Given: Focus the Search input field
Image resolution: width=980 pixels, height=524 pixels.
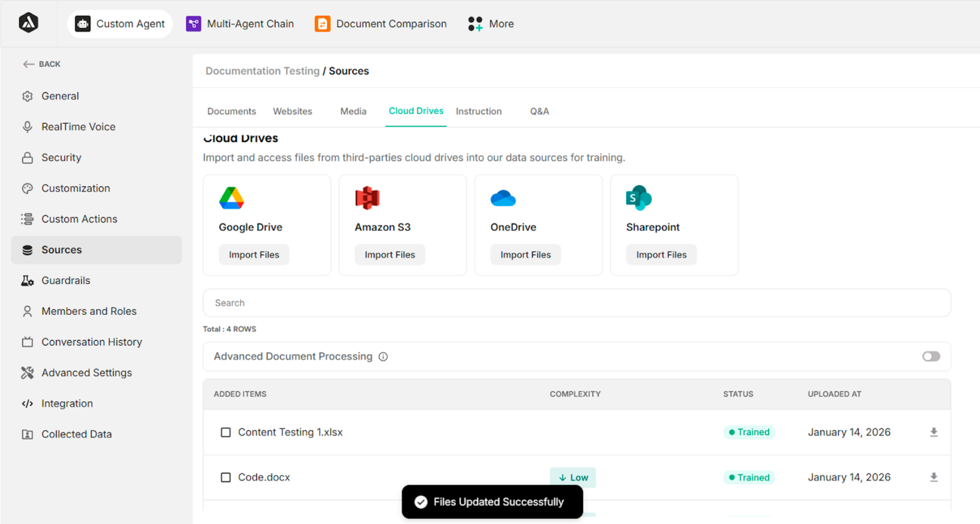Looking at the screenshot, I should coord(576,303).
